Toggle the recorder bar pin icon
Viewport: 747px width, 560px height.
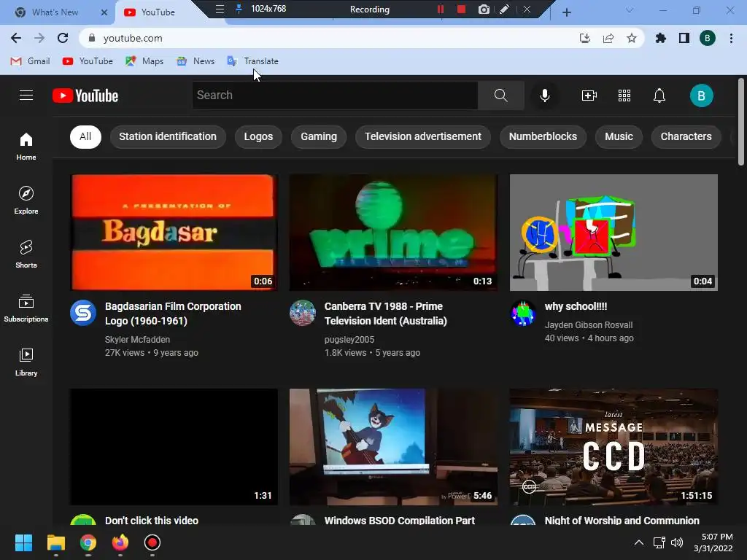point(239,9)
